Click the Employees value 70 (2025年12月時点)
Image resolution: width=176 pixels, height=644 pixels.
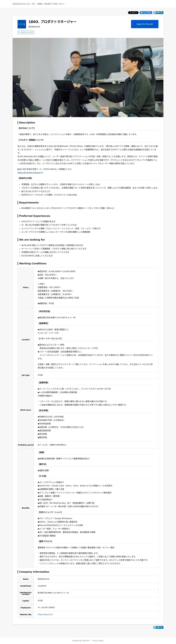(x=46, y=607)
